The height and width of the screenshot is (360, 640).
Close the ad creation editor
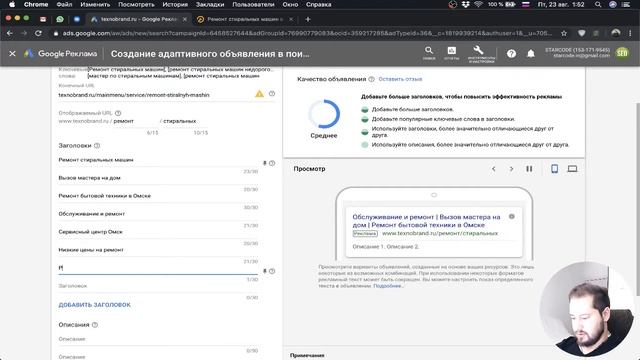(12, 53)
